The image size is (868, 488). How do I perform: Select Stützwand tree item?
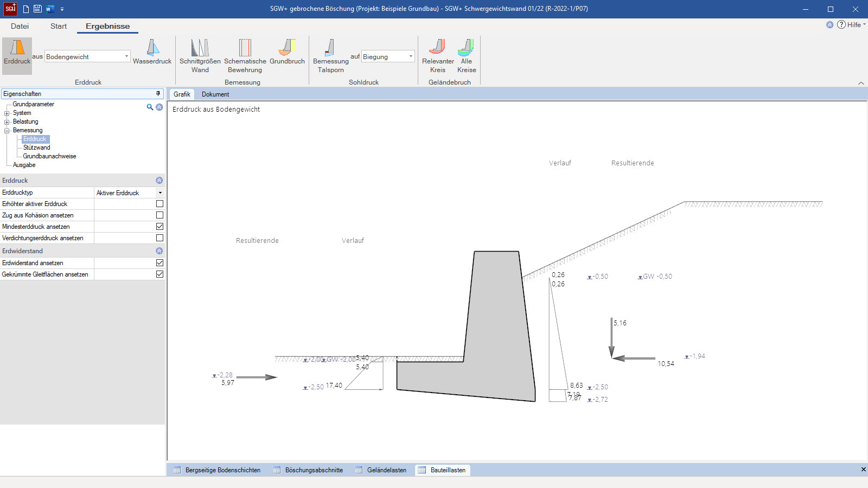point(36,147)
